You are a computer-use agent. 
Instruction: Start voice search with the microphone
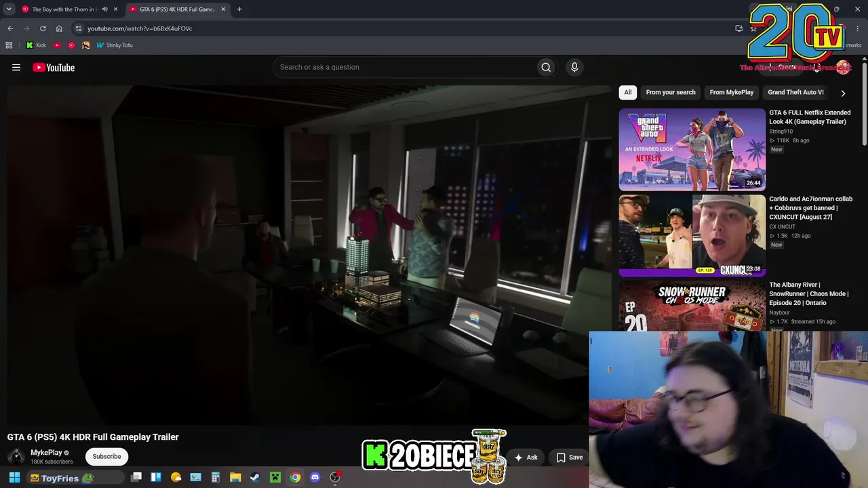tap(574, 67)
